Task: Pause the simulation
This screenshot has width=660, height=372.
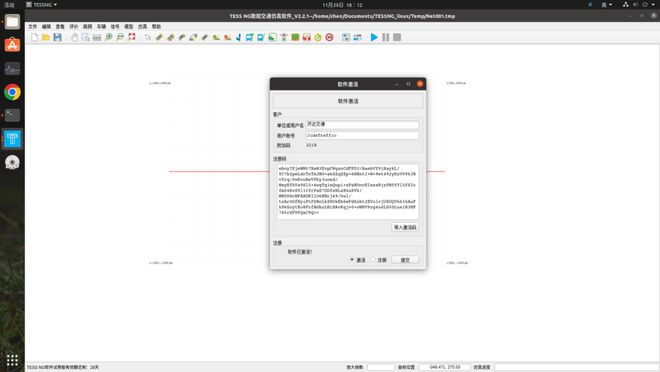Action: point(386,37)
